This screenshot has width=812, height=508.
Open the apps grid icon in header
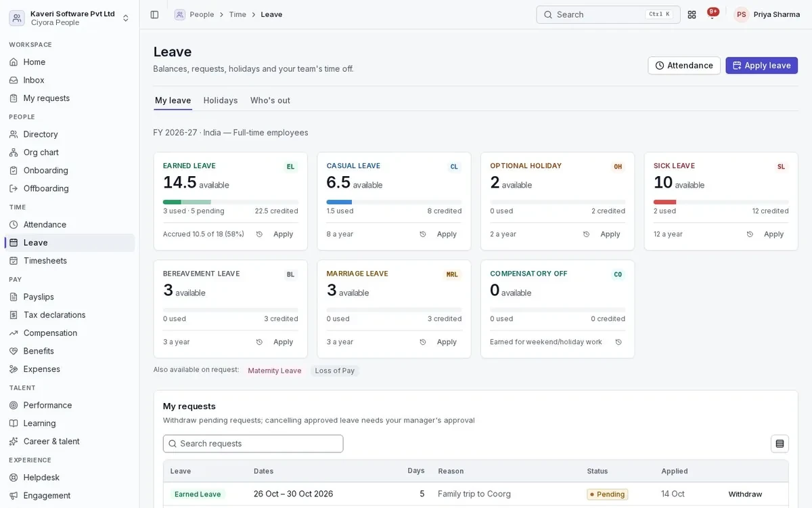[692, 14]
